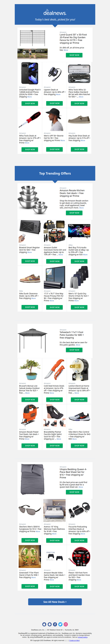Click See All New Deals button
The width and height of the screenshot is (110, 644).
point(55,602)
